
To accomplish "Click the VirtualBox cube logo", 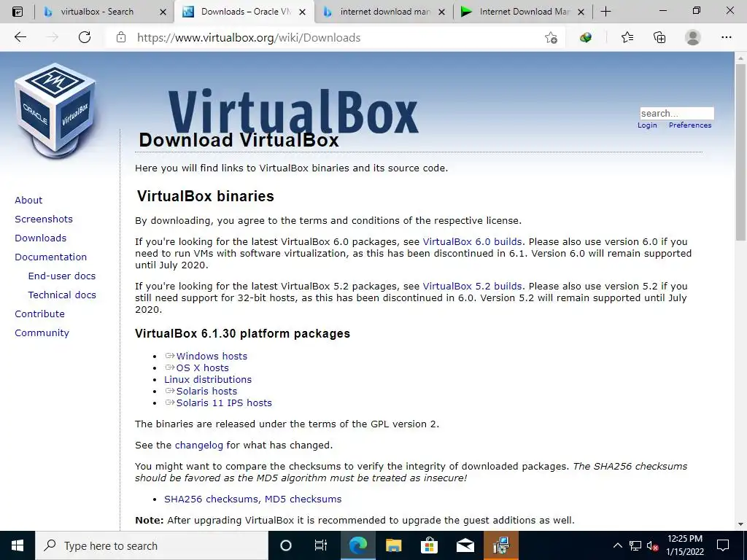I will point(55,111).
